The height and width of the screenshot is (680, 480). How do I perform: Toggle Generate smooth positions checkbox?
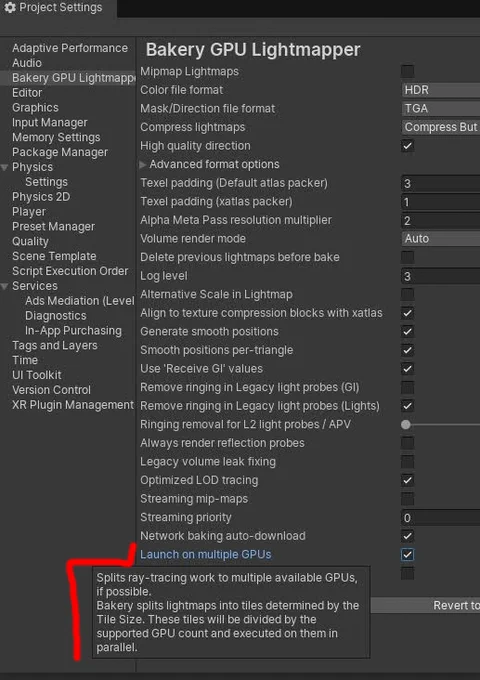(407, 332)
